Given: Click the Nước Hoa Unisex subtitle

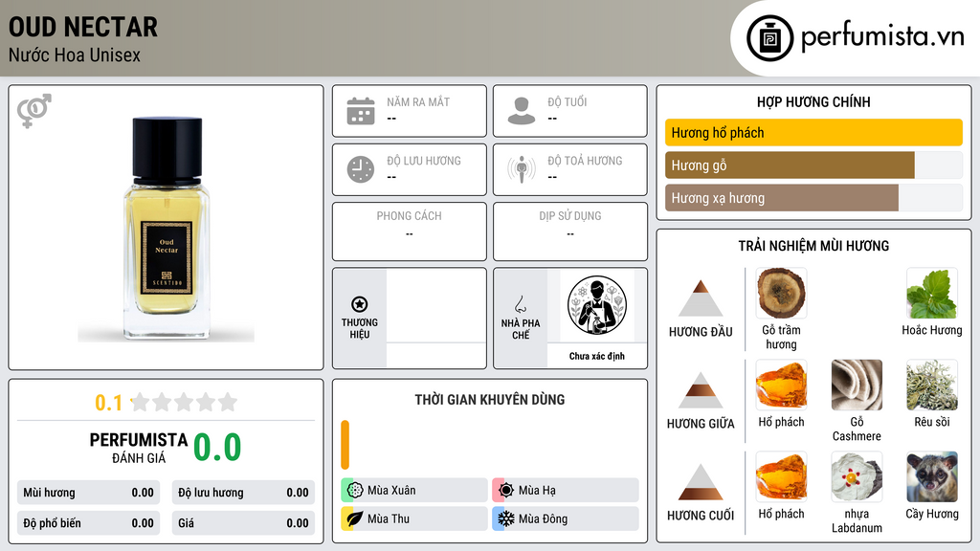Looking at the screenshot, I should click(75, 55).
